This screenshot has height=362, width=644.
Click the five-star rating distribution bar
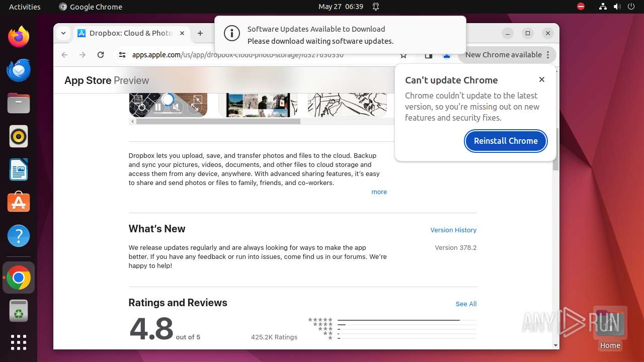(x=407, y=320)
